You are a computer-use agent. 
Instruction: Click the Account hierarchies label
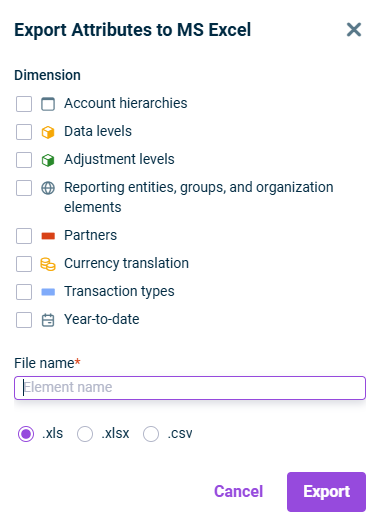[x=126, y=103]
